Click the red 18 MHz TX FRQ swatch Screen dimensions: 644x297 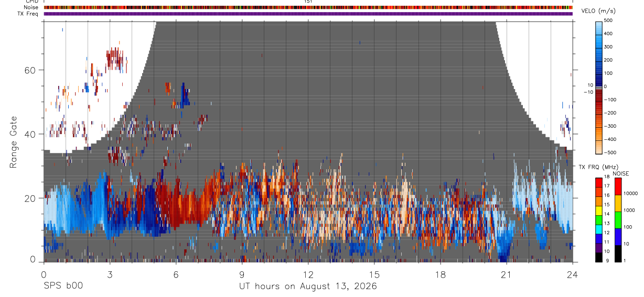(x=598, y=183)
